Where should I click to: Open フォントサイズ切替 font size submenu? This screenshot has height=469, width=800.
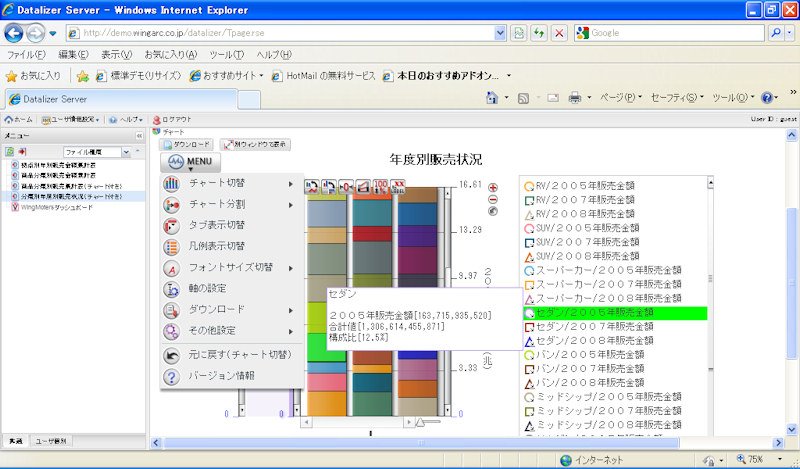(x=232, y=267)
